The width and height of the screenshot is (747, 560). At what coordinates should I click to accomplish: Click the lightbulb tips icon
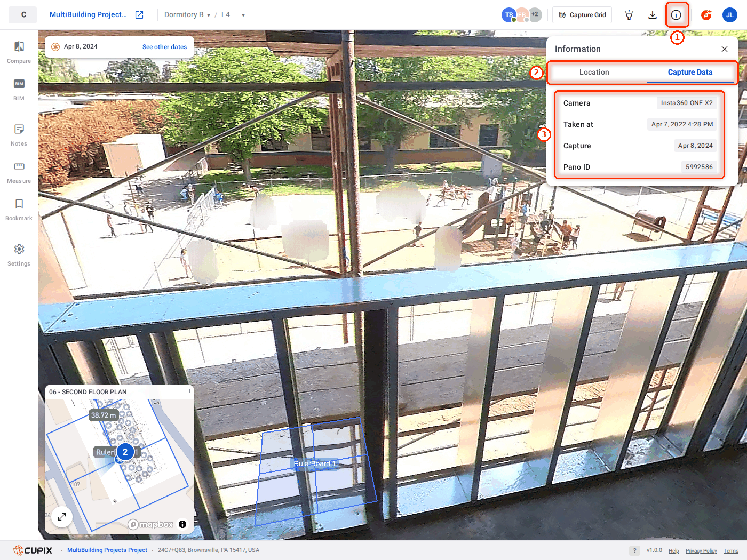click(629, 15)
